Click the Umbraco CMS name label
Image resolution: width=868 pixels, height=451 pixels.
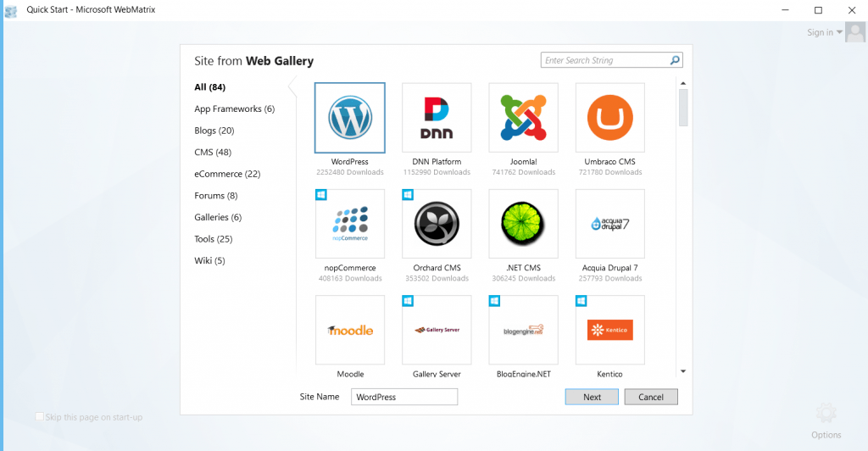click(x=610, y=162)
